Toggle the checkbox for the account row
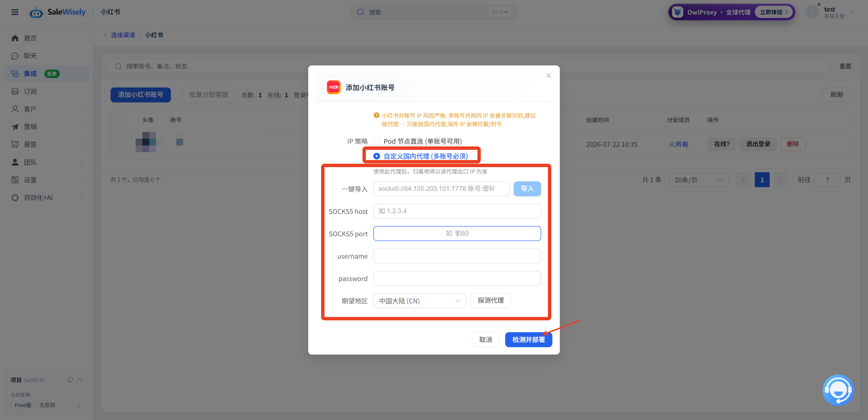Image resolution: width=868 pixels, height=420 pixels. tap(121, 144)
